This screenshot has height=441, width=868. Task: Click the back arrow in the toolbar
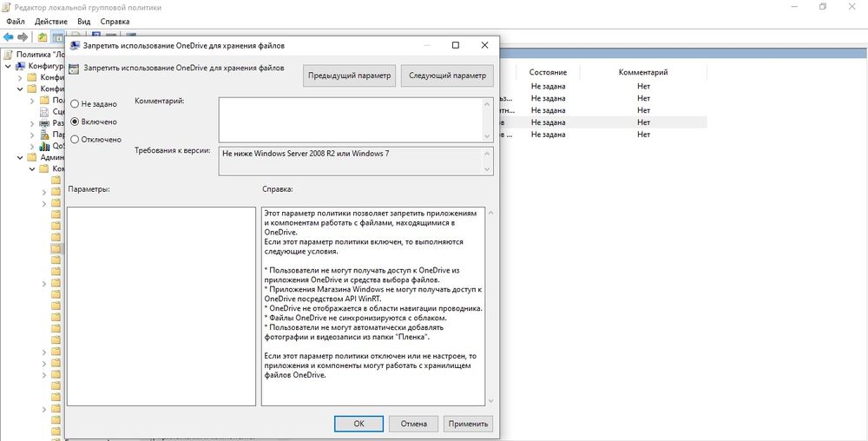pos(8,37)
